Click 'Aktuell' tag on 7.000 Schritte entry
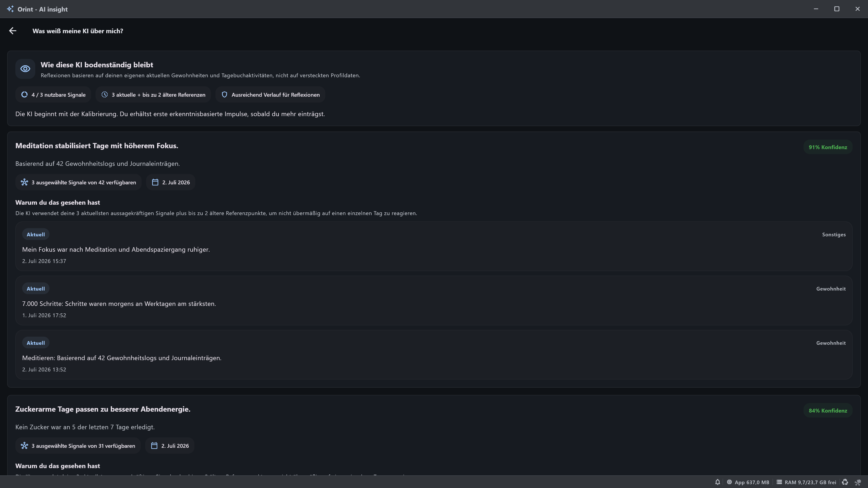Viewport: 868px width, 488px height. (36, 289)
